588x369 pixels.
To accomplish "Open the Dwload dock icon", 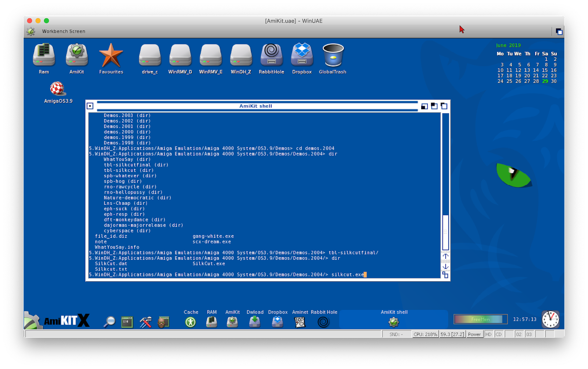I will click(x=255, y=322).
